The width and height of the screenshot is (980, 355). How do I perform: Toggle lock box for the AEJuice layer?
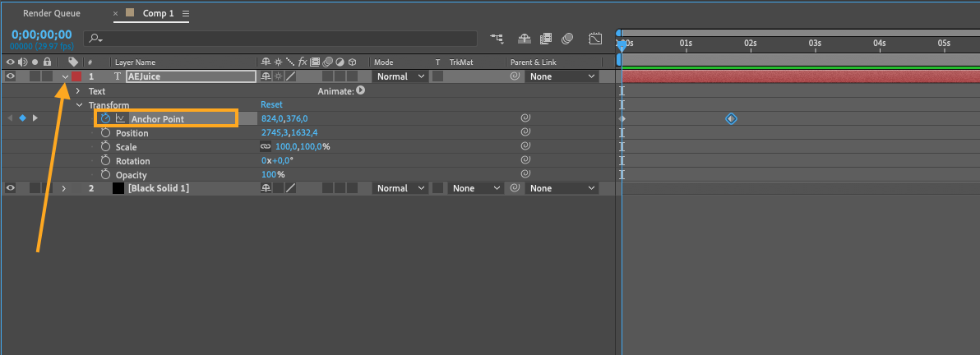pyautogui.click(x=46, y=76)
